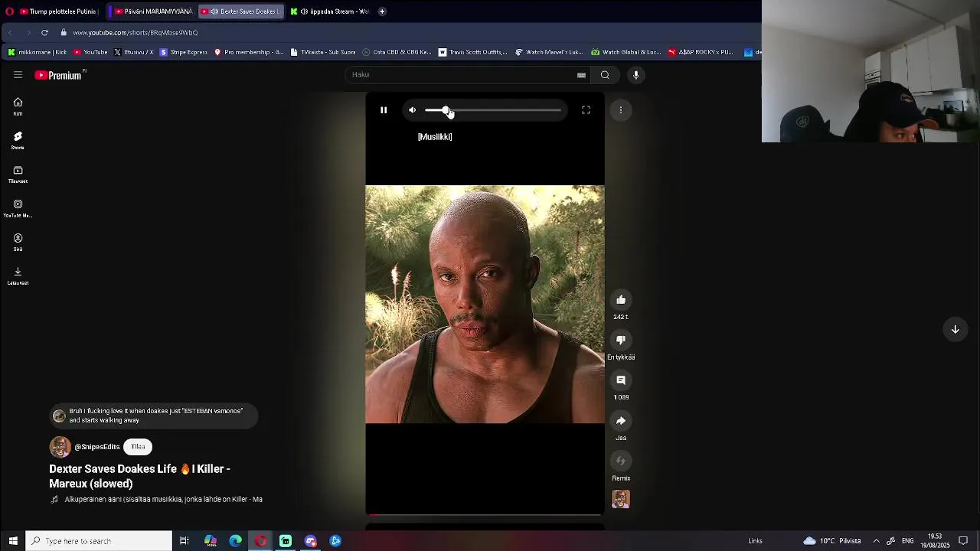The width and height of the screenshot is (980, 551).
Task: Open the 10°C Pilvistä weather widget
Action: [x=832, y=541]
